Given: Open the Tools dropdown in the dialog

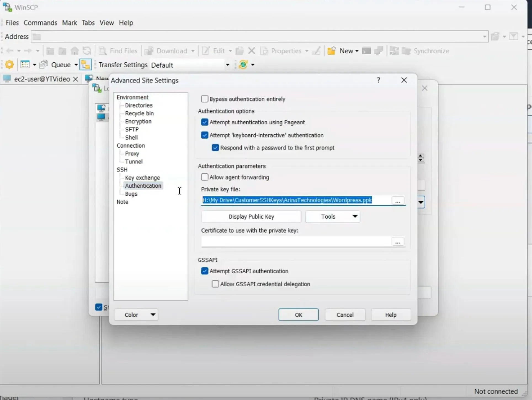Looking at the screenshot, I should (332, 217).
